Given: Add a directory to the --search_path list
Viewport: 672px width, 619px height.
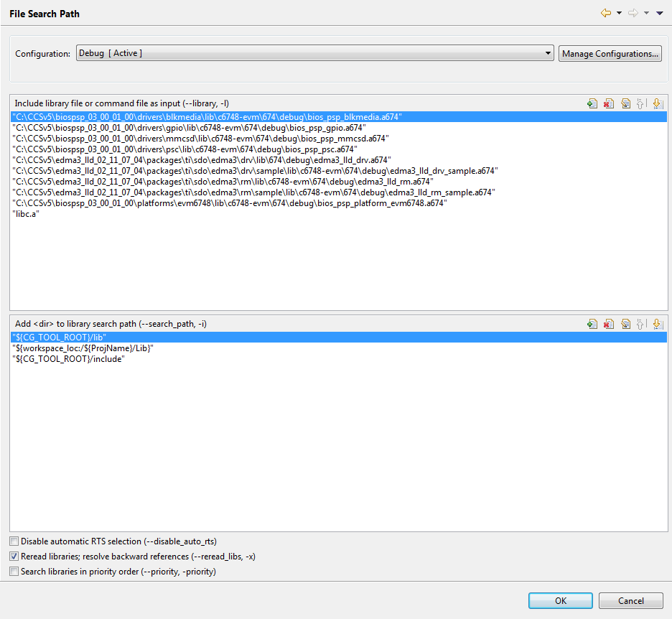Looking at the screenshot, I should coord(592,324).
